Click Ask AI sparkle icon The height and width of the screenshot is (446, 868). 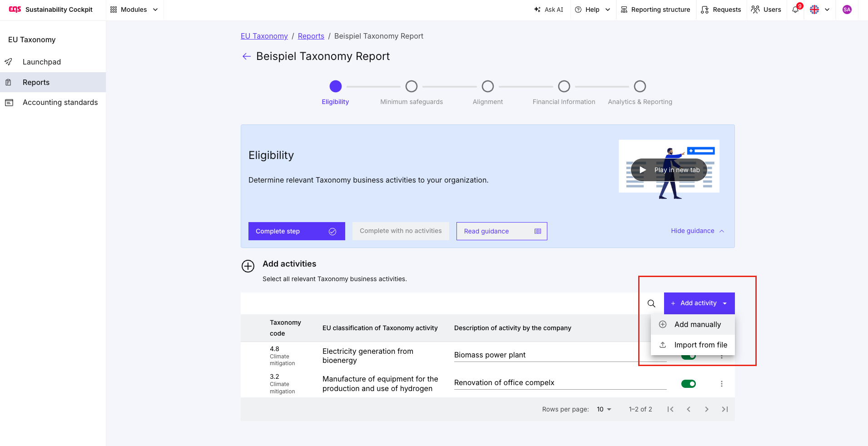point(537,10)
